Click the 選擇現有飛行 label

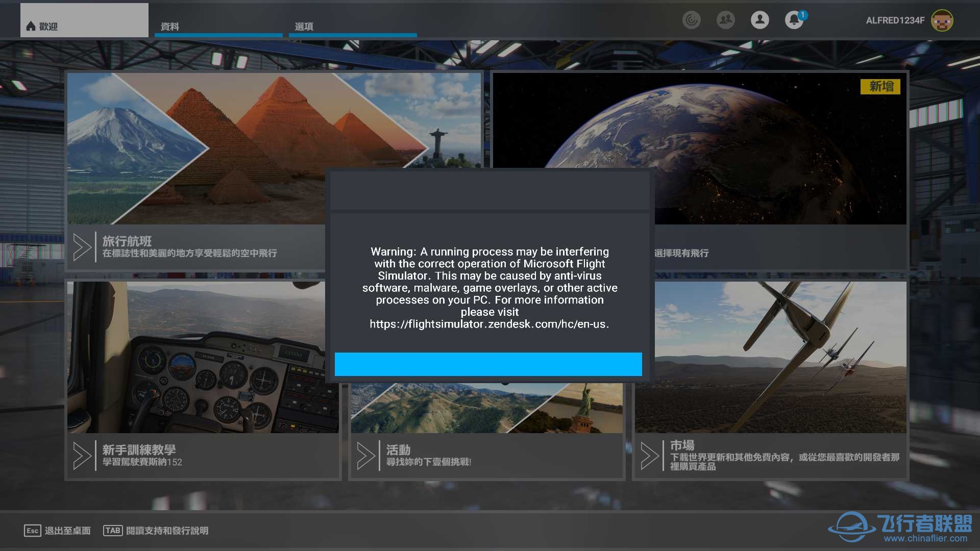681,253
